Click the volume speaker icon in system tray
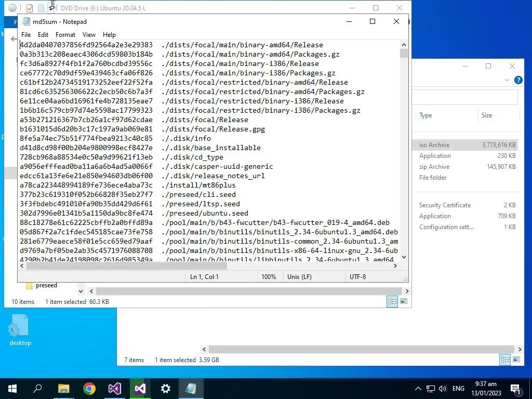This screenshot has width=532, height=399. tap(443, 389)
